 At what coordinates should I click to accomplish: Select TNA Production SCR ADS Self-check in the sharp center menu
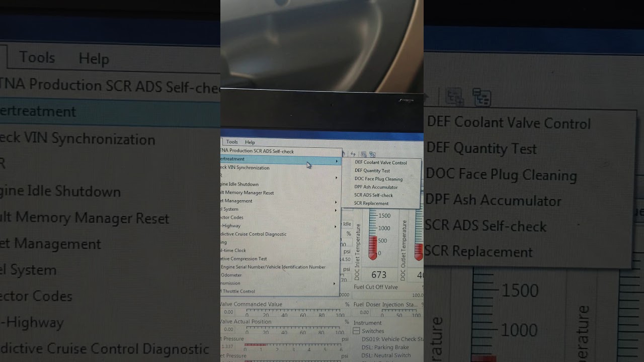pyautogui.click(x=257, y=151)
